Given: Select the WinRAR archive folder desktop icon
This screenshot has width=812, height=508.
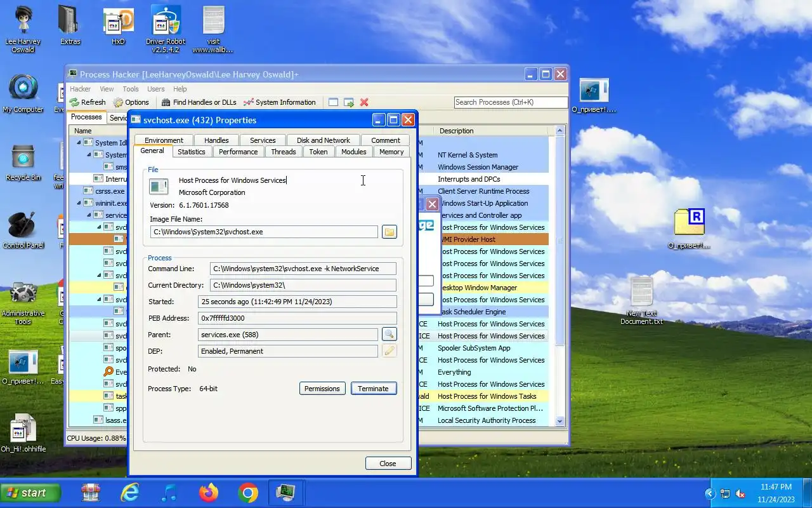Looking at the screenshot, I should pyautogui.click(x=690, y=229).
